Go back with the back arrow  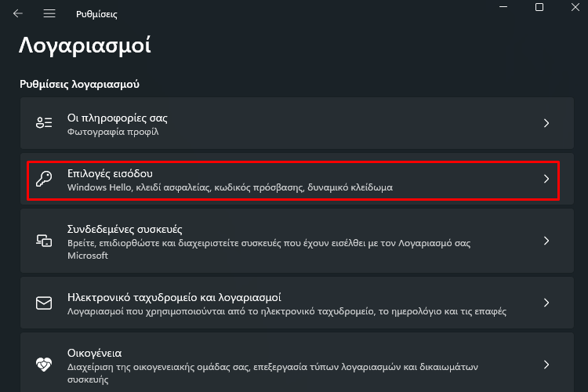(x=17, y=14)
